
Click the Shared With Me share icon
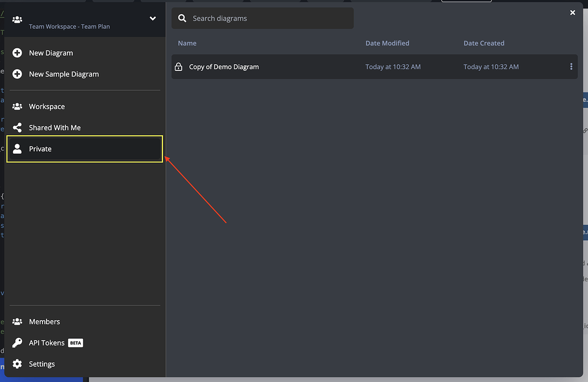pos(18,127)
